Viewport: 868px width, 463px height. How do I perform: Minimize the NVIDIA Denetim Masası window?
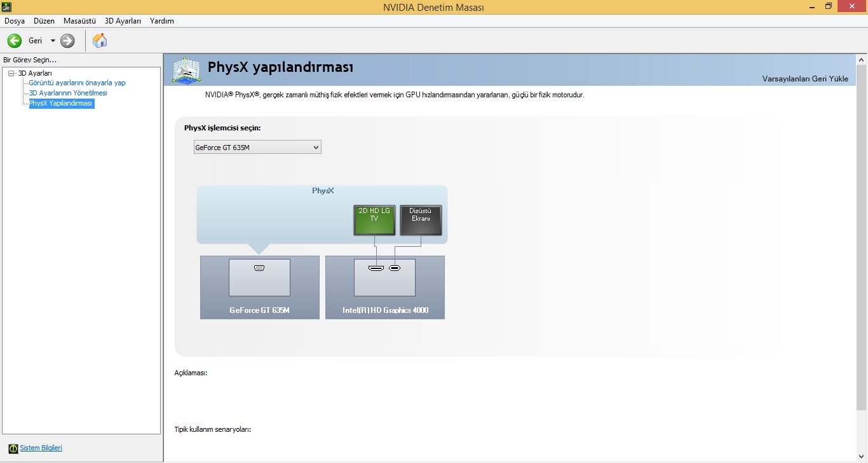[812, 6]
